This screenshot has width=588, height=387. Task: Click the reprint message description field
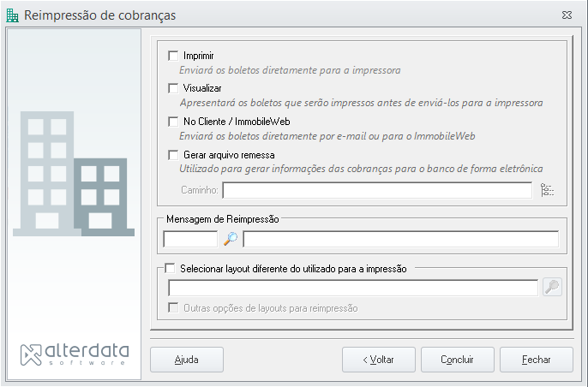[401, 239]
